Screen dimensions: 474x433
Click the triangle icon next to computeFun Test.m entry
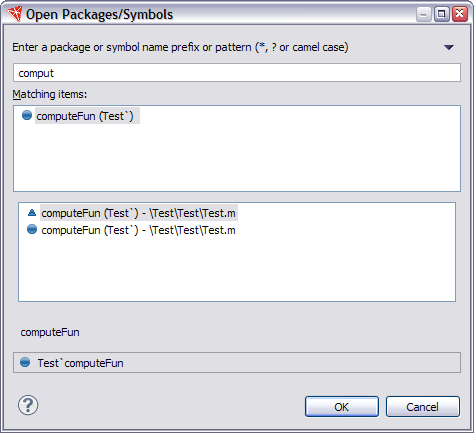pyautogui.click(x=32, y=212)
